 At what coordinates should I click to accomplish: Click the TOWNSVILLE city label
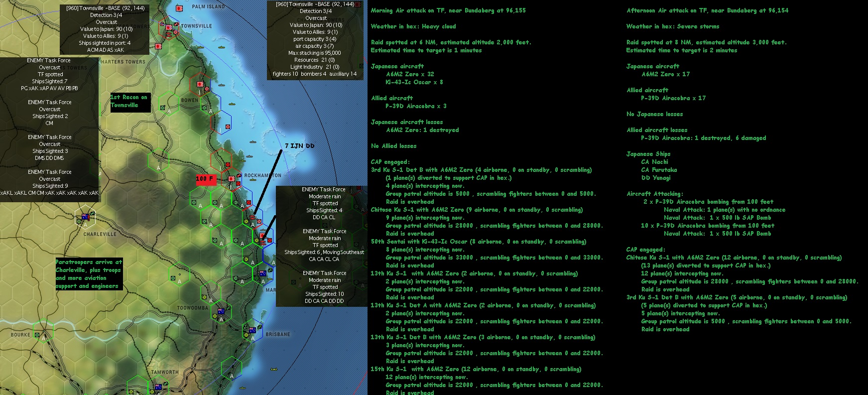(197, 26)
